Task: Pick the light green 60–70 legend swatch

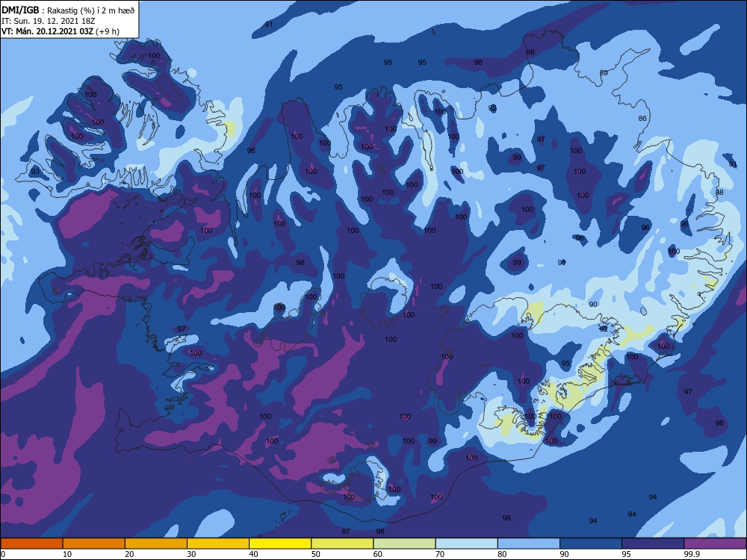Action: (404, 544)
